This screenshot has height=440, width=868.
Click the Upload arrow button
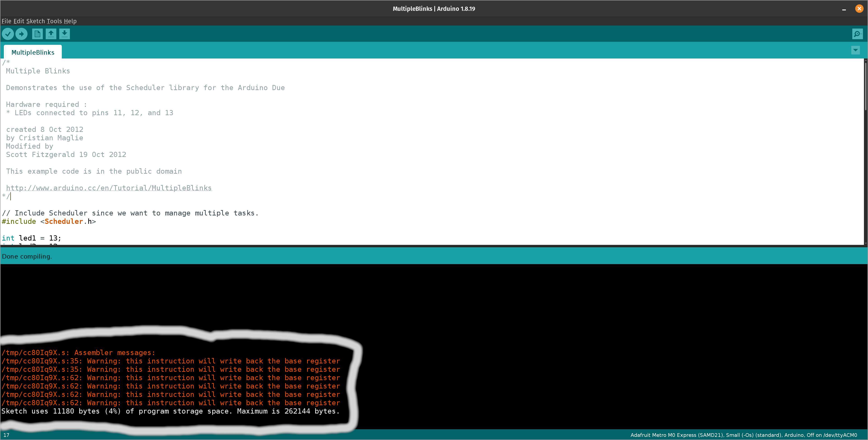click(21, 34)
